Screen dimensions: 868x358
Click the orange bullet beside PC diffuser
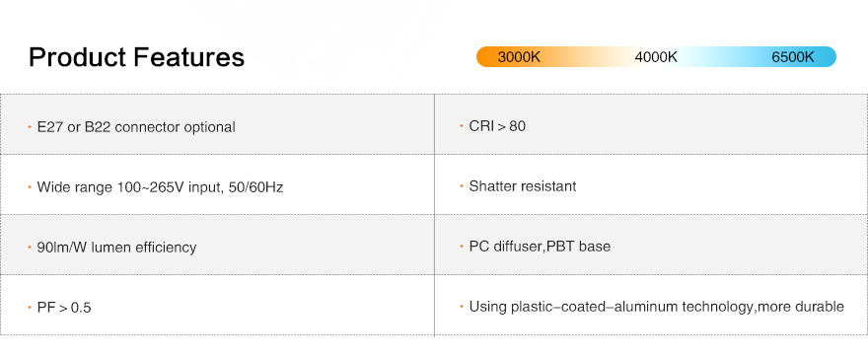point(462,246)
